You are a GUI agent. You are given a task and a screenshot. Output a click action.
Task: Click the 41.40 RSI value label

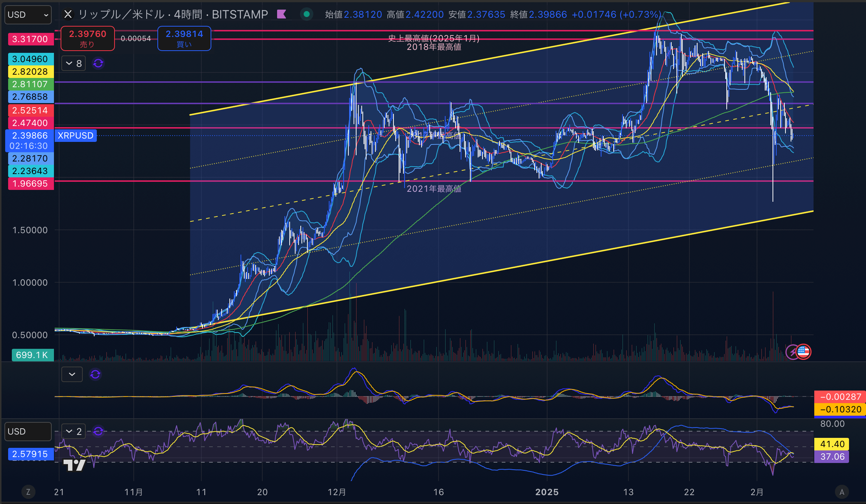tap(832, 444)
